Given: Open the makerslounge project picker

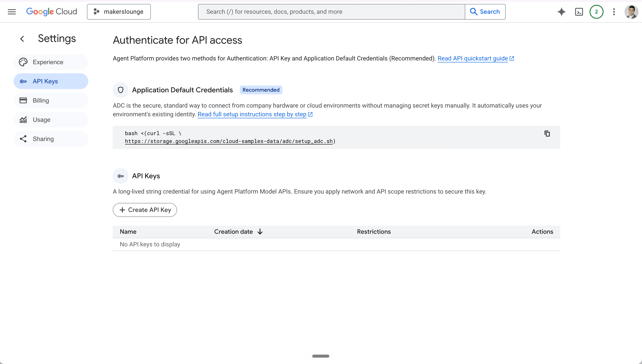Looking at the screenshot, I should pos(119,12).
